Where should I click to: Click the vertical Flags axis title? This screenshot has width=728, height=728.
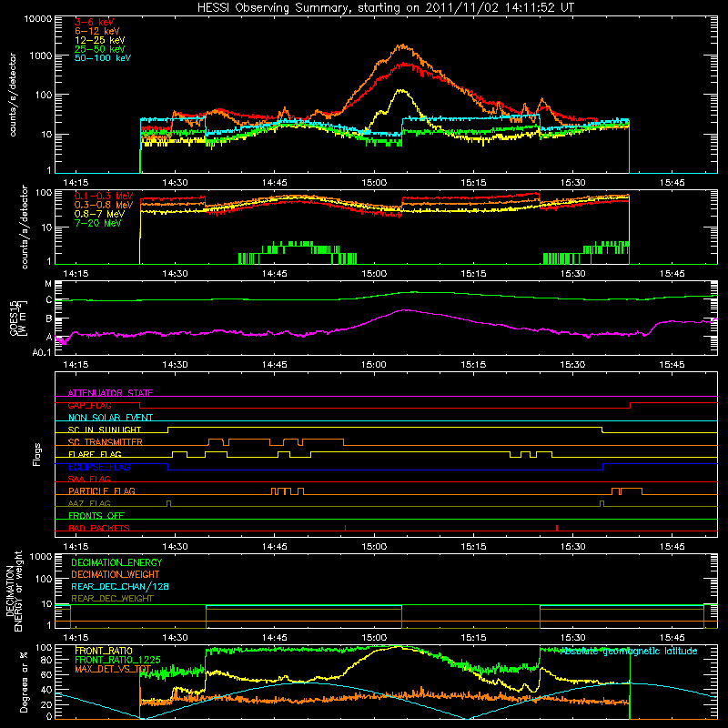click(x=37, y=454)
